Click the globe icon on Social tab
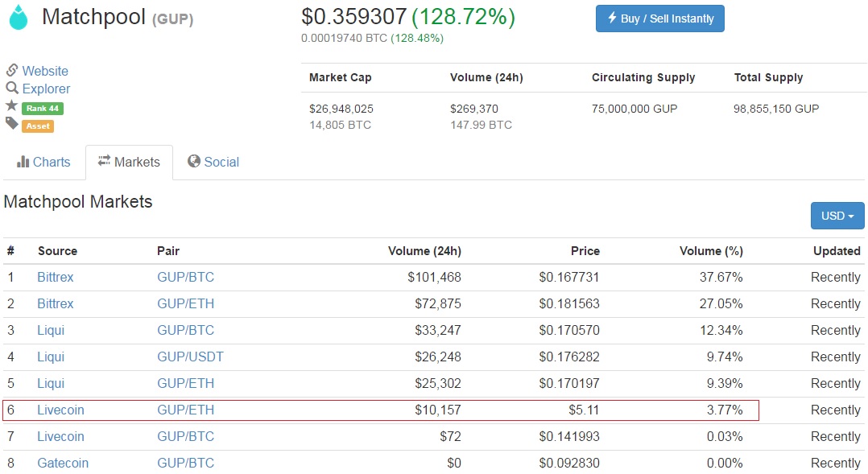 point(194,161)
